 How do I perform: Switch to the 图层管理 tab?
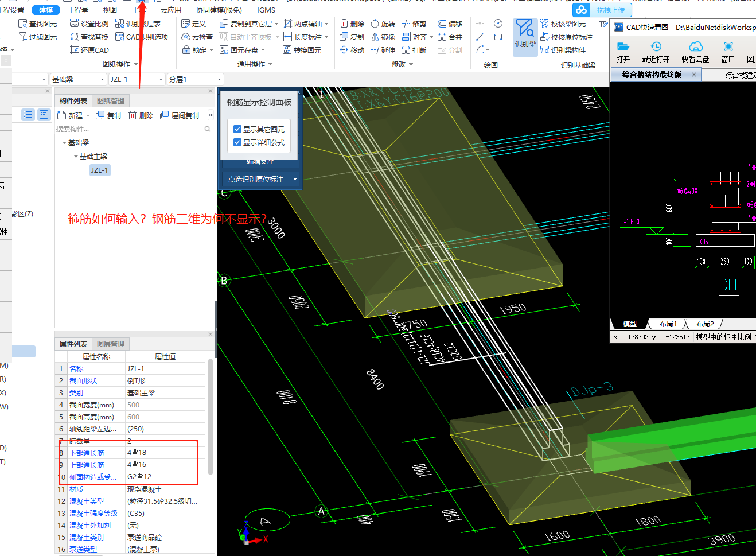111,344
